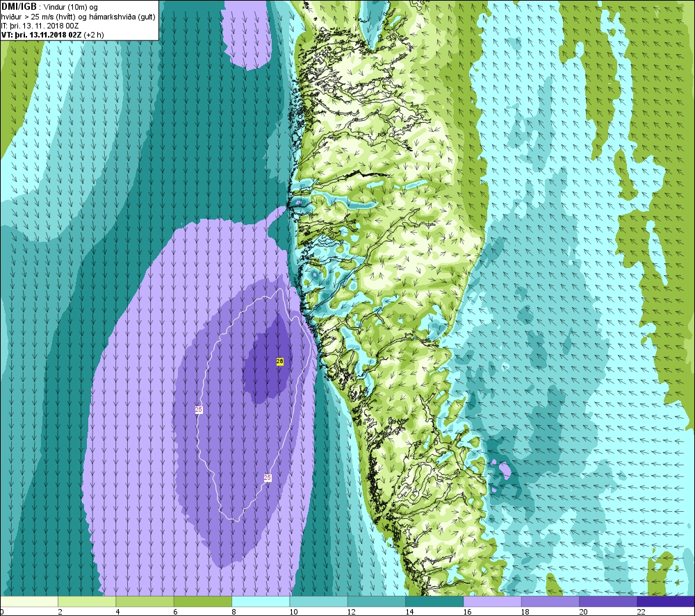Choose the aqua 10–12 m/s legend swatch
This screenshot has height=616, width=695.
[x=319, y=601]
